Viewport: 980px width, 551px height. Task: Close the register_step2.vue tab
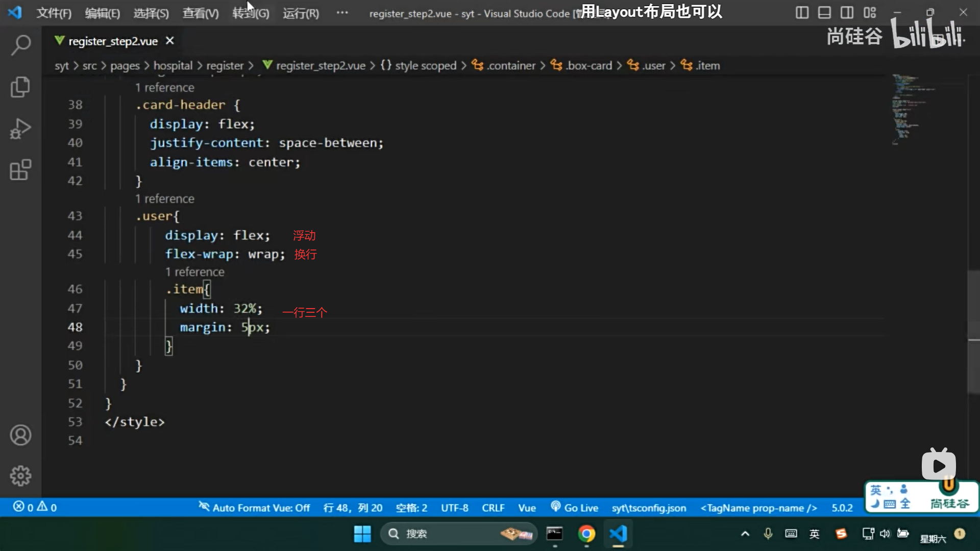[x=170, y=41]
